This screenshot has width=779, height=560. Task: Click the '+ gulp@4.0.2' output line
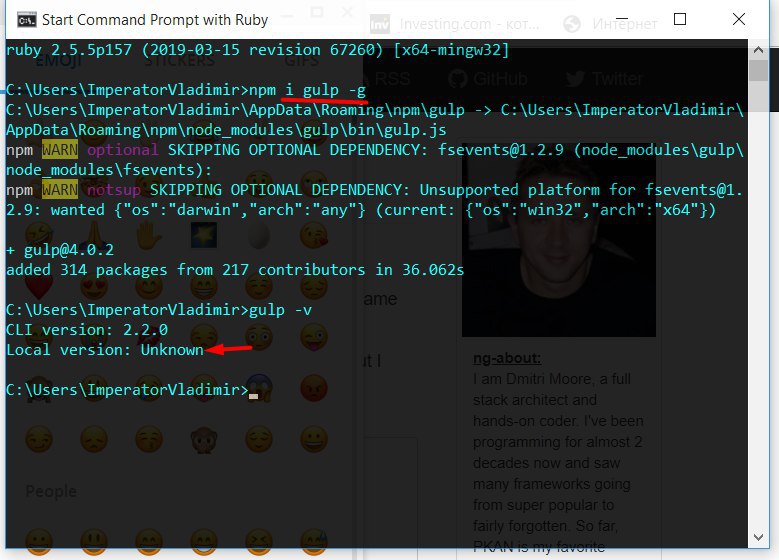[x=60, y=249]
